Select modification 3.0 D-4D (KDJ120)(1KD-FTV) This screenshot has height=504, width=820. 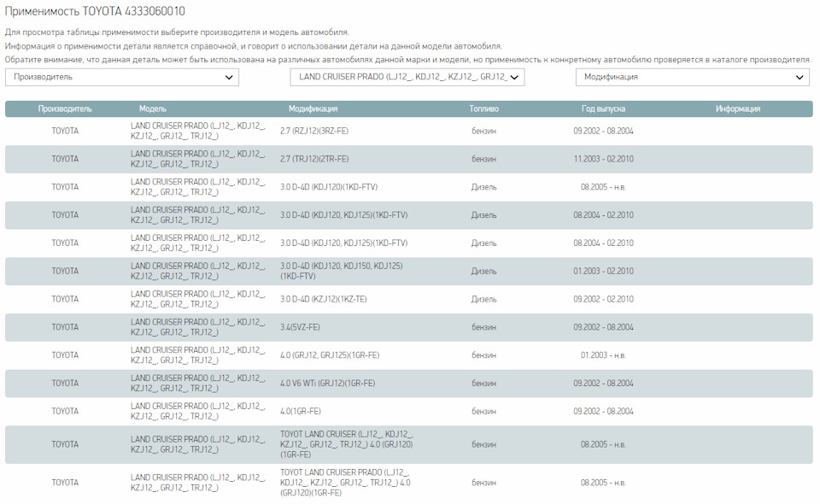328,187
